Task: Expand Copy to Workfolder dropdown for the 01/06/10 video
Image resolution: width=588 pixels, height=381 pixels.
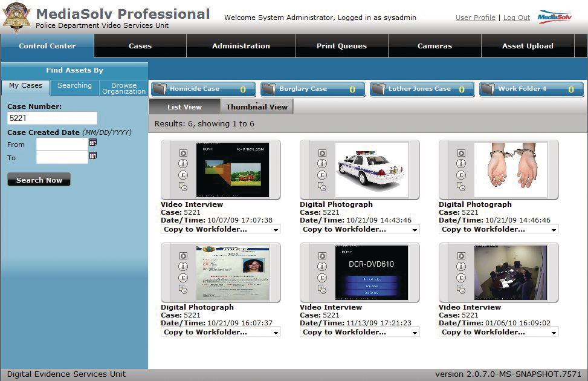Action: point(499,333)
